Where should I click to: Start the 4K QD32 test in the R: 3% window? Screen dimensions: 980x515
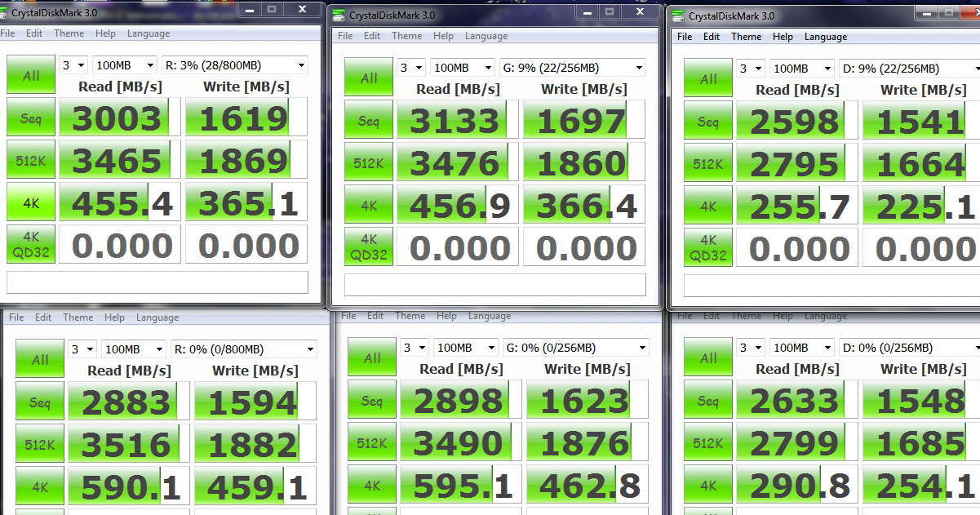tap(31, 244)
